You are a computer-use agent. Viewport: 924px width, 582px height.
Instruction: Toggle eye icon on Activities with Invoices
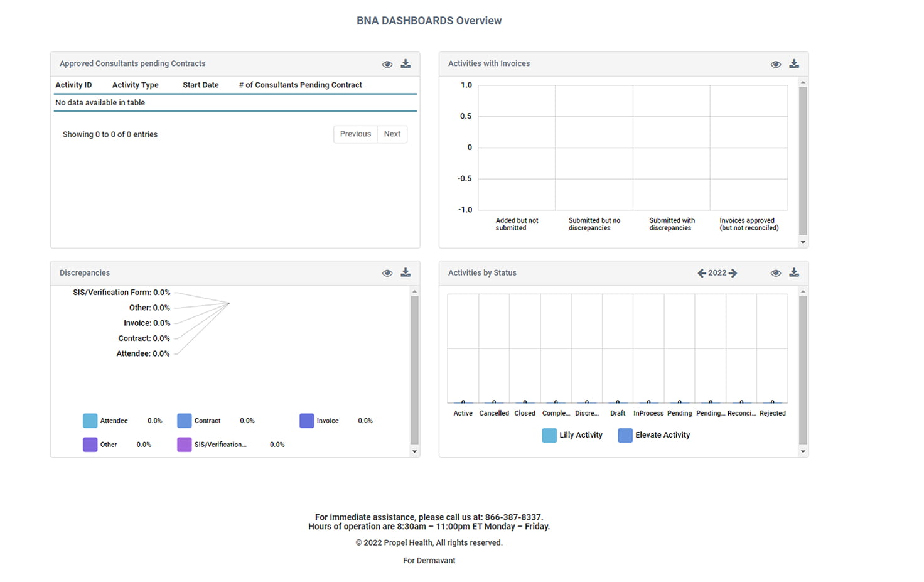pos(776,64)
